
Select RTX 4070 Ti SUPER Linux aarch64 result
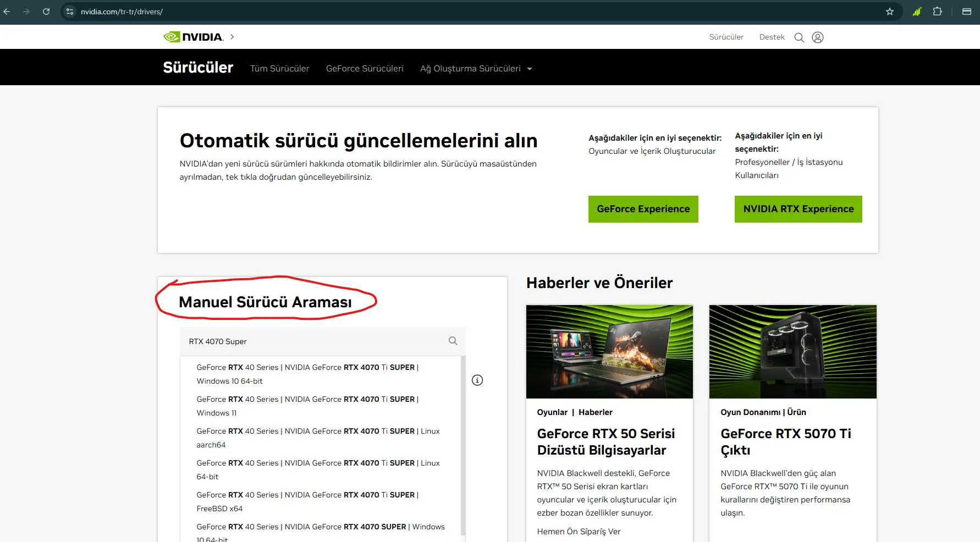320,438
